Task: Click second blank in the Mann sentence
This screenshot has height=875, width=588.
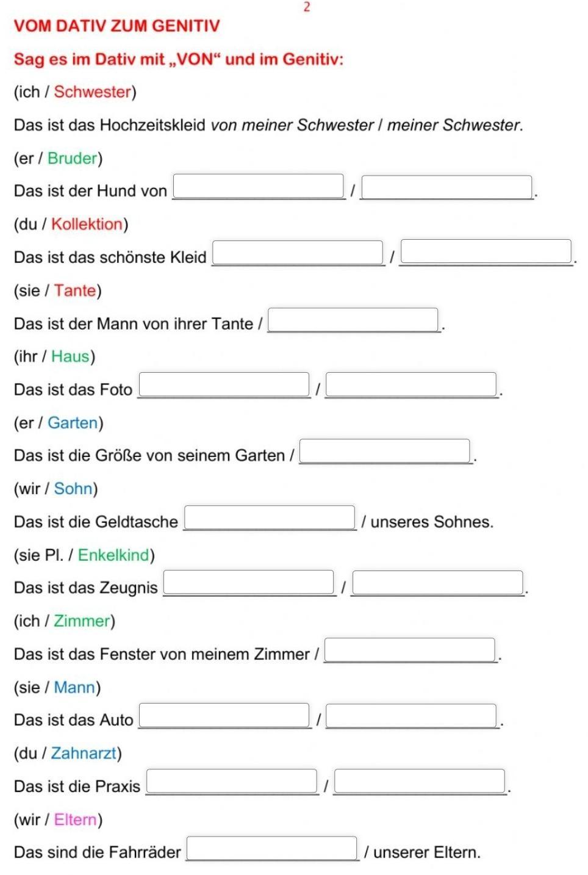Action: [411, 716]
